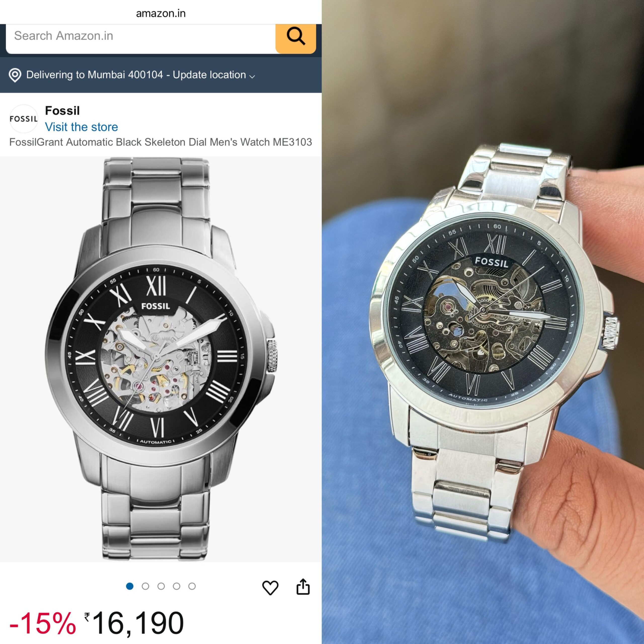Open the Visit the store link
This screenshot has width=644, height=644.
81,127
